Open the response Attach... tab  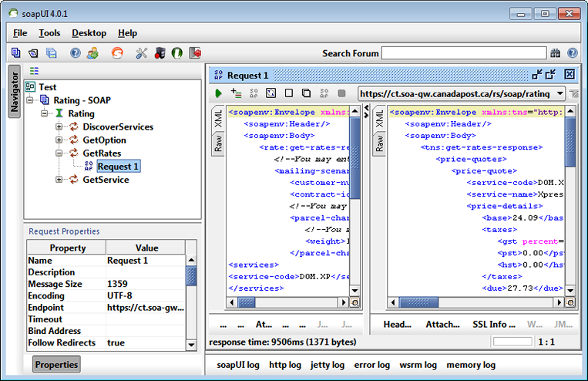click(x=442, y=325)
